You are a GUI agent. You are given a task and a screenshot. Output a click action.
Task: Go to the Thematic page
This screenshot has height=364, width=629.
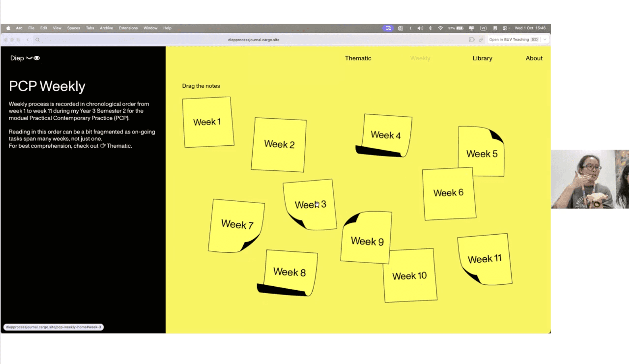(358, 58)
